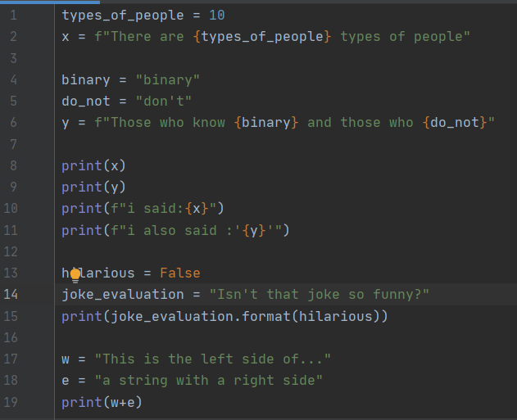Click the yellow lightbulb quick-fix icon

click(75, 274)
